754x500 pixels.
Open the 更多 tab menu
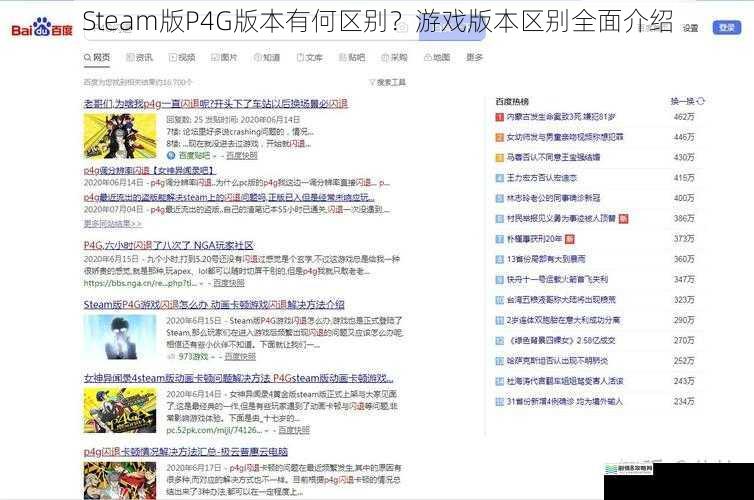[x=474, y=57]
